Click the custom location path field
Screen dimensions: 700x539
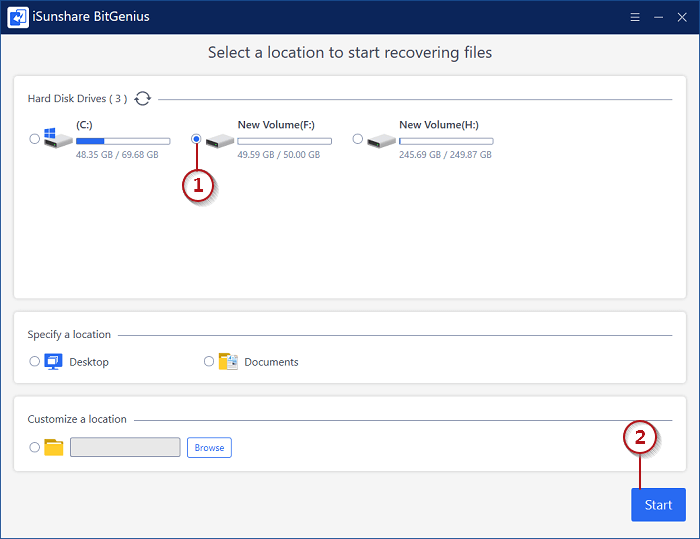click(x=125, y=447)
